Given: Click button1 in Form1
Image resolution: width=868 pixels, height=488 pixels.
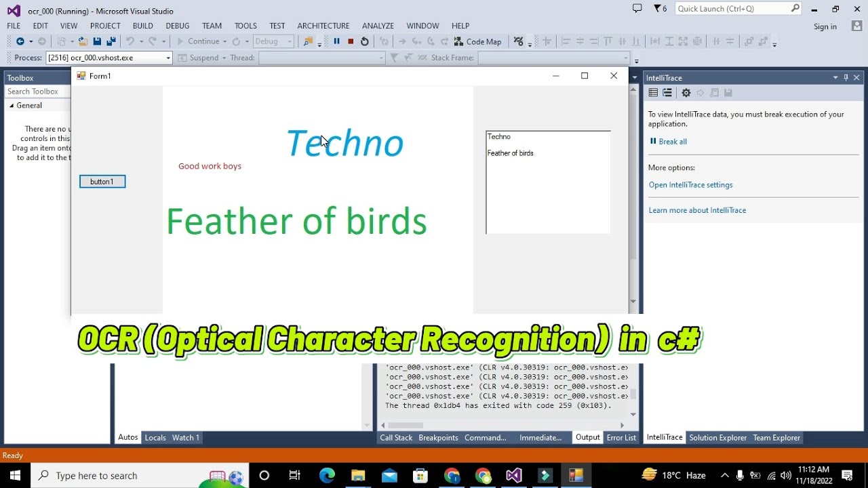Looking at the screenshot, I should coord(102,182).
